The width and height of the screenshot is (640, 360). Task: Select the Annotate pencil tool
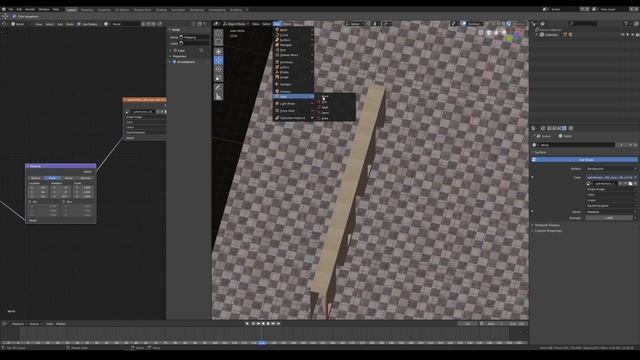coord(218,87)
